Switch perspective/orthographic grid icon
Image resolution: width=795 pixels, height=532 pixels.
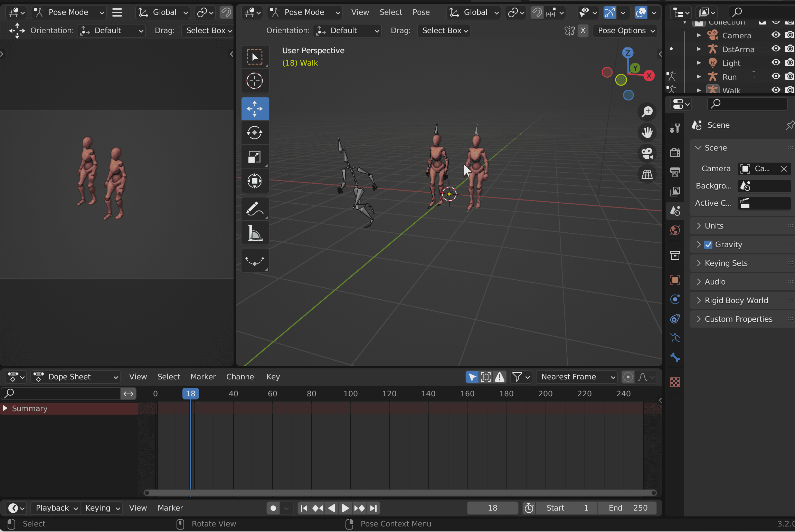click(647, 174)
